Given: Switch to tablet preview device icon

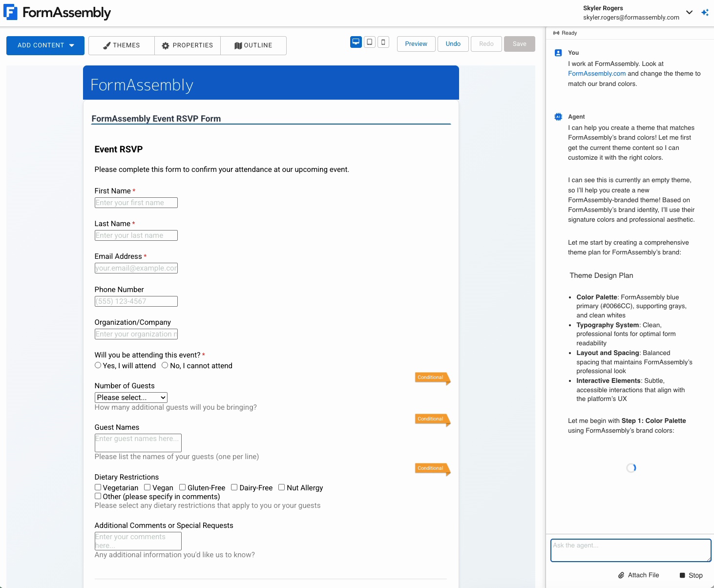Looking at the screenshot, I should (370, 42).
